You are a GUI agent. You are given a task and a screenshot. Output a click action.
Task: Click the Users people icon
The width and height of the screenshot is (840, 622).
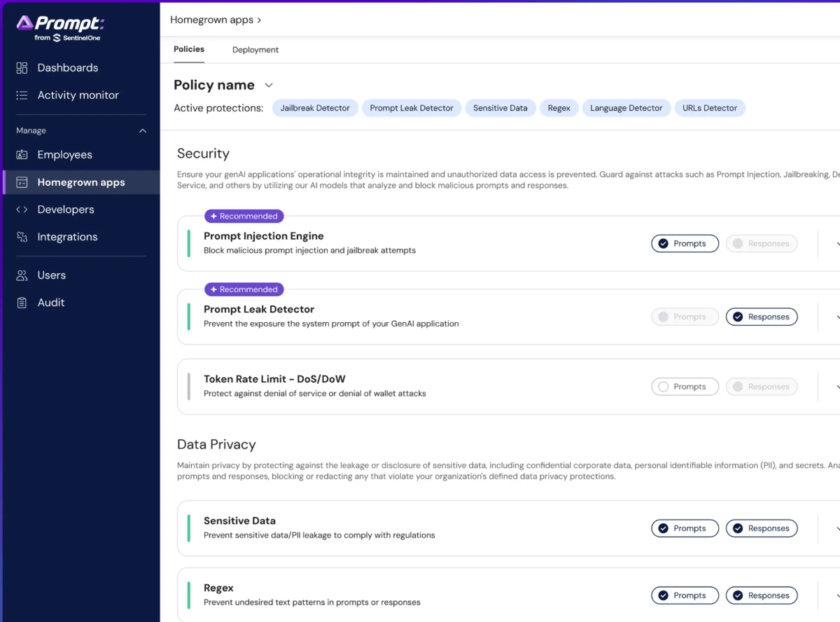(x=22, y=275)
